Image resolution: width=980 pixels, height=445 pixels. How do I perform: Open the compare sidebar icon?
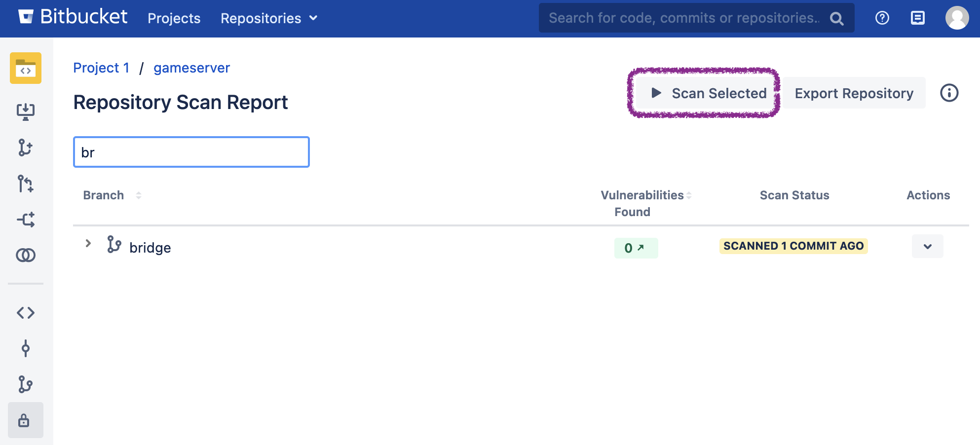click(26, 255)
